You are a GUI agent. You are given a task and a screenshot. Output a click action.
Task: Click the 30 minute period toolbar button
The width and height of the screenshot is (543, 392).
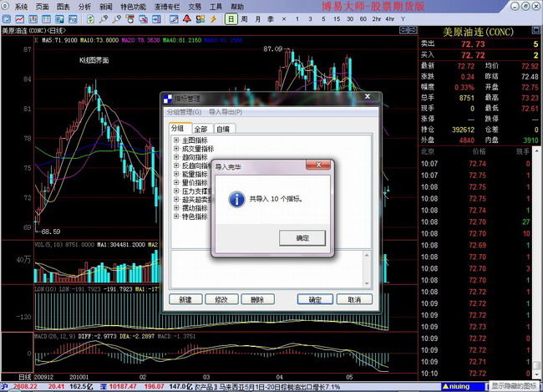pyautogui.click(x=350, y=18)
